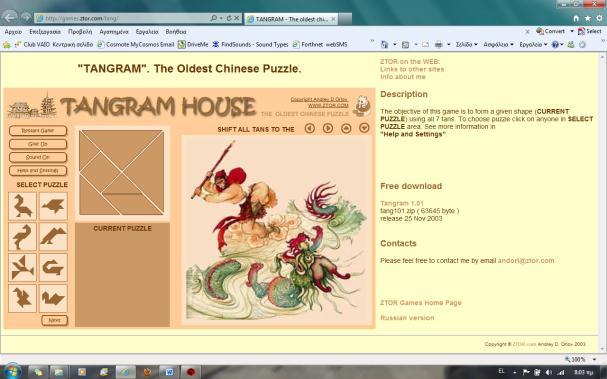Viewport: 607px width, 379px height.
Task: Click the volume speaker tray icon
Action: 549,372
